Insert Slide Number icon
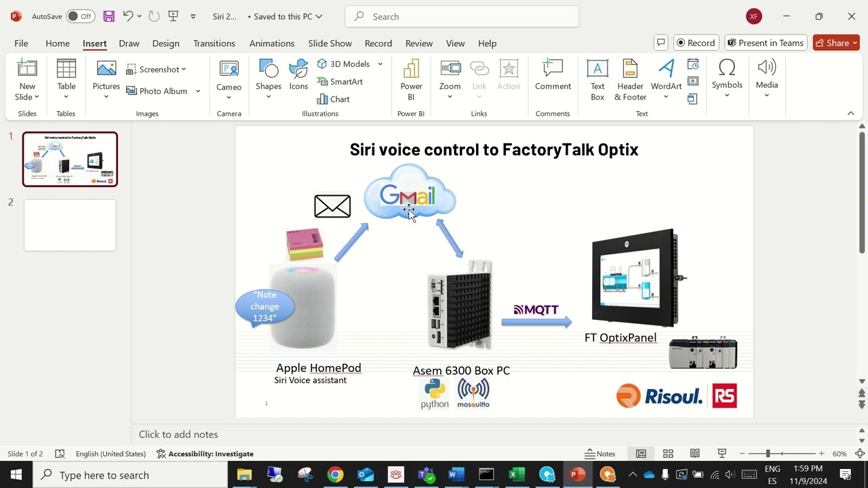 tap(692, 81)
